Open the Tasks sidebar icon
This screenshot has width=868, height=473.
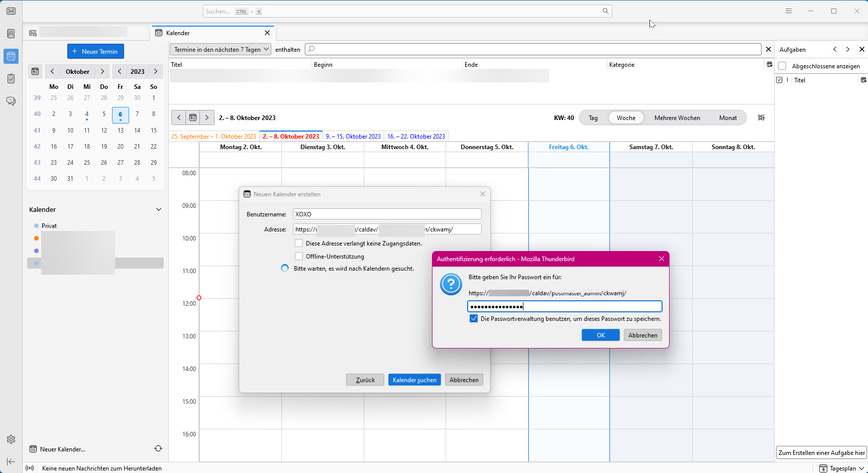pos(11,79)
